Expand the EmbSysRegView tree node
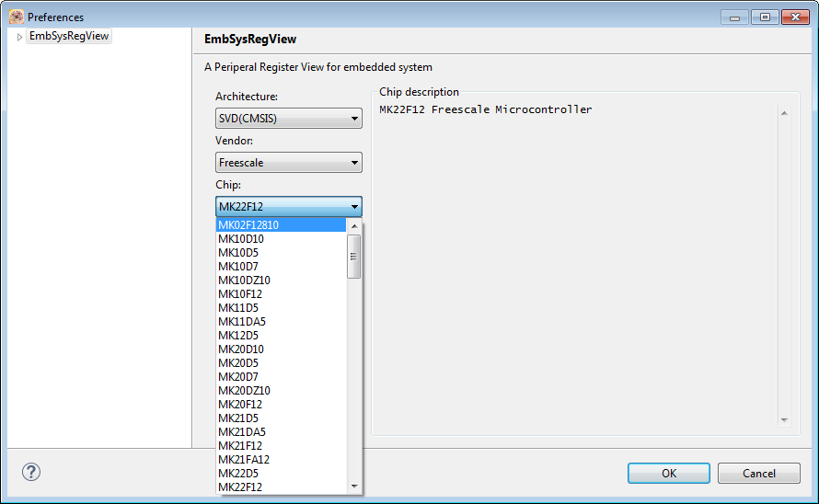Viewport: 819px width, 504px height. [20, 37]
